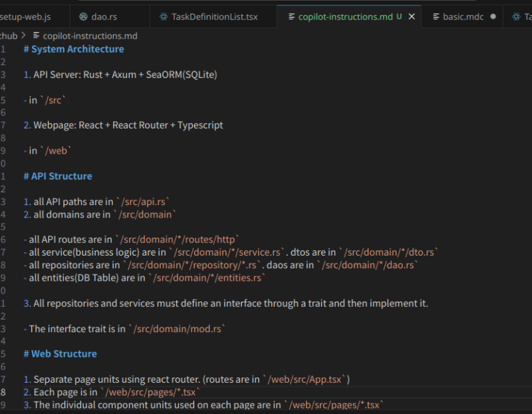Image resolution: width=532 pixels, height=414 pixels.
Task: Open the copilot-instructions.md breadcrumb item
Action: click(90, 35)
